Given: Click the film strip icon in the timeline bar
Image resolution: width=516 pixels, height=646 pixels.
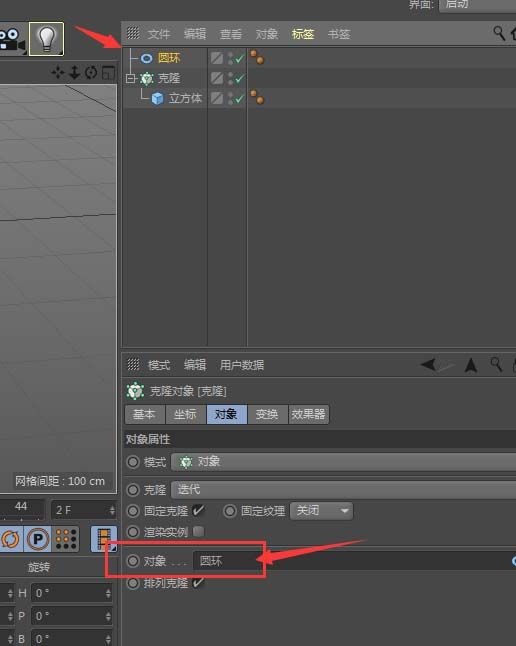Looking at the screenshot, I should tap(104, 538).
